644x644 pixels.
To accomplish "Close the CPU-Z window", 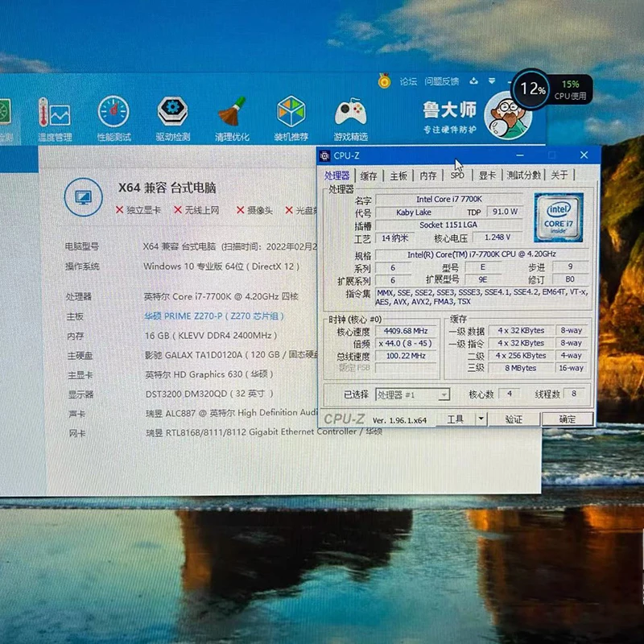I will pyautogui.click(x=584, y=155).
